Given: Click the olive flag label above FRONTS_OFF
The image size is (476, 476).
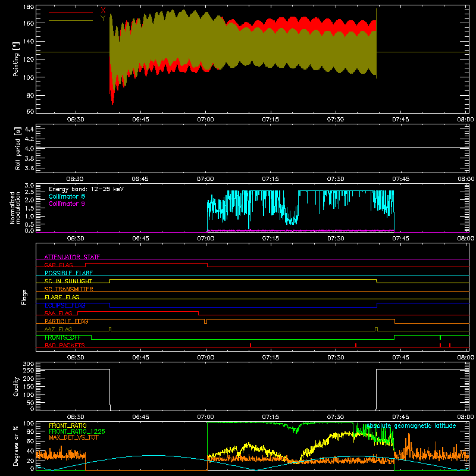Looking at the screenshot, I should pyautogui.click(x=58, y=329).
